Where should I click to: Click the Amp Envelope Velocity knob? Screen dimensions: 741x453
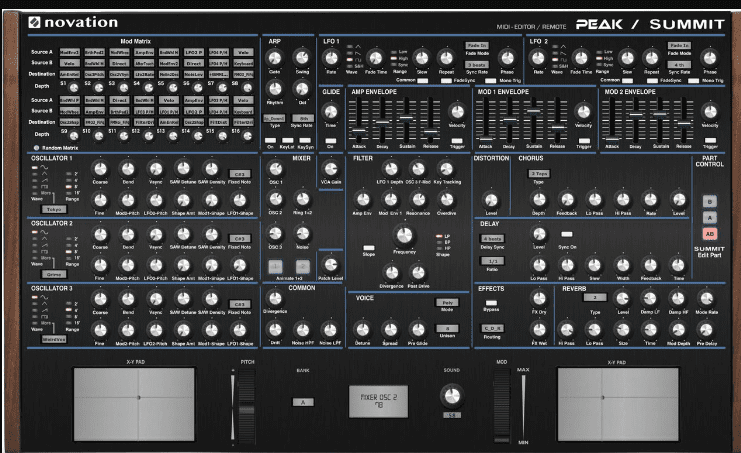(457, 112)
